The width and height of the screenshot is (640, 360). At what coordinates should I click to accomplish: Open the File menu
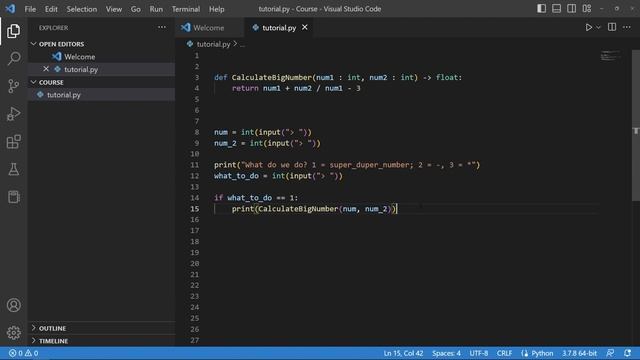30,9
